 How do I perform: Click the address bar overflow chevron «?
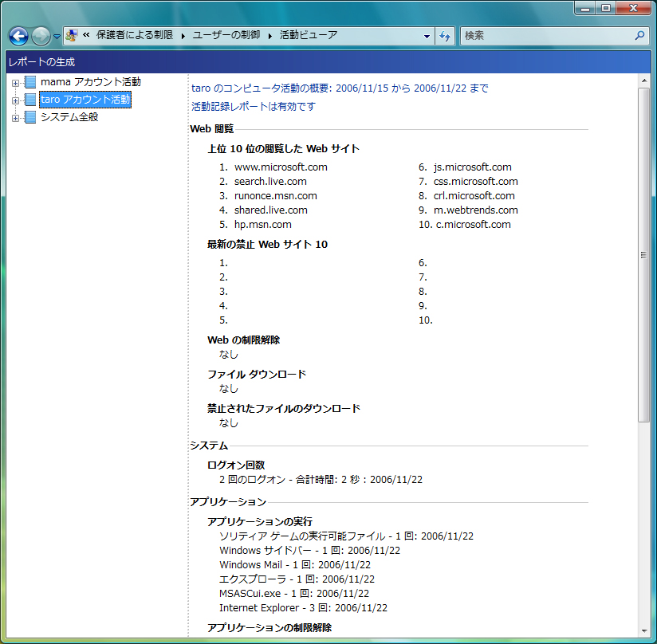pyautogui.click(x=86, y=35)
